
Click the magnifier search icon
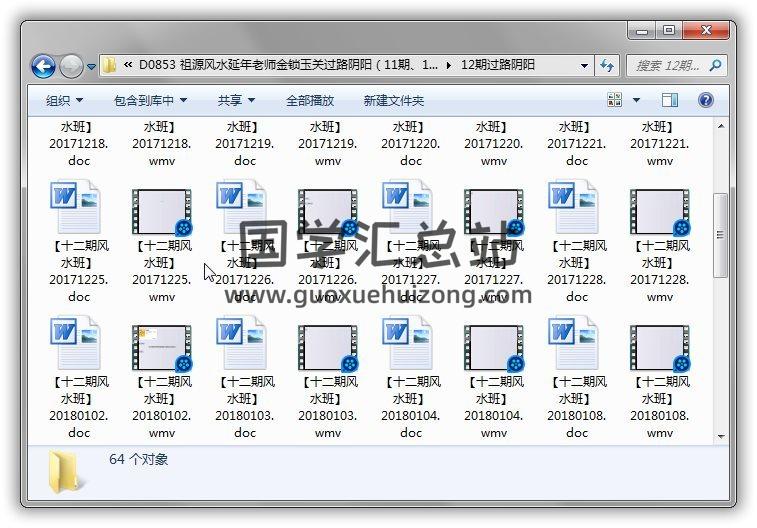715,65
